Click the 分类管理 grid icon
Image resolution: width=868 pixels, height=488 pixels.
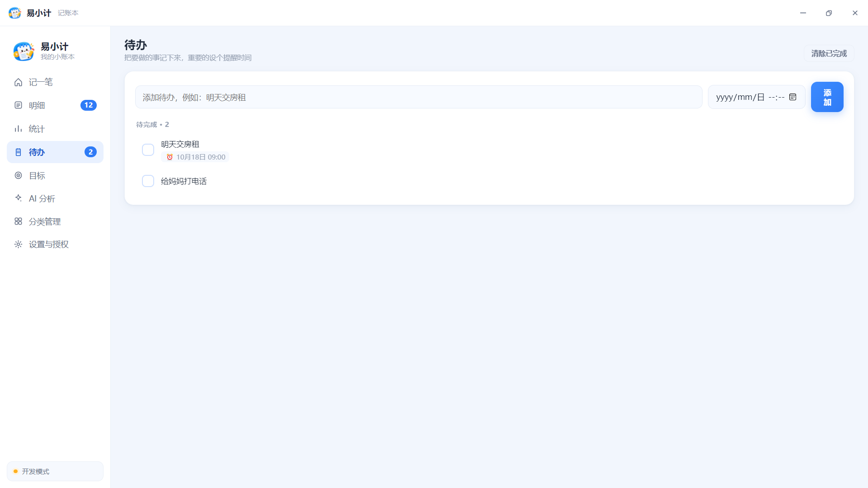(x=18, y=221)
